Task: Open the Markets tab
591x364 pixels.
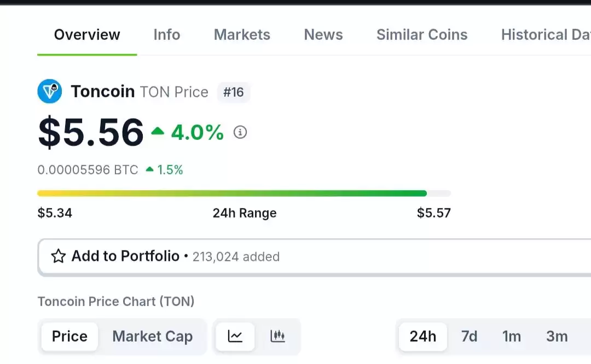Action: coord(242,34)
